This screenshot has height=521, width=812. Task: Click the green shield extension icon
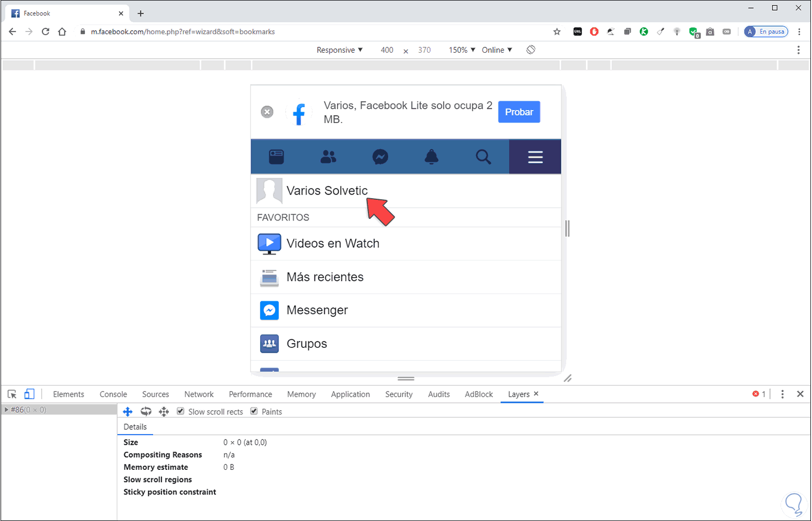point(694,32)
